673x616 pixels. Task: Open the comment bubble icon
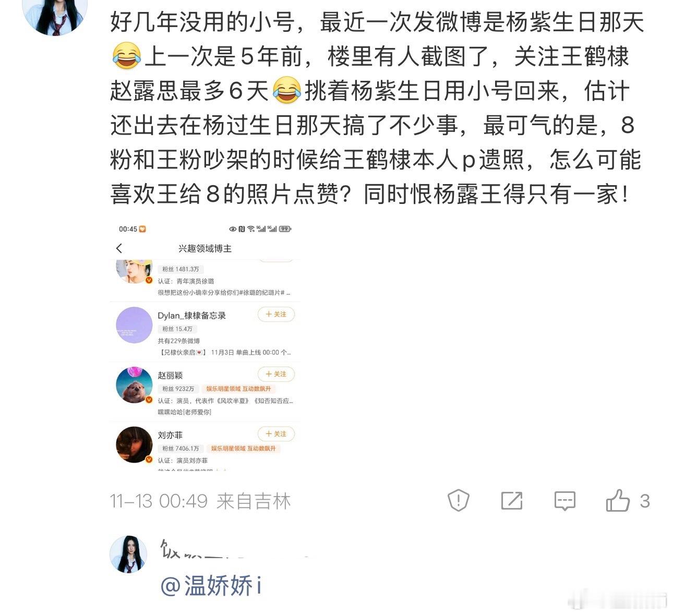click(564, 501)
